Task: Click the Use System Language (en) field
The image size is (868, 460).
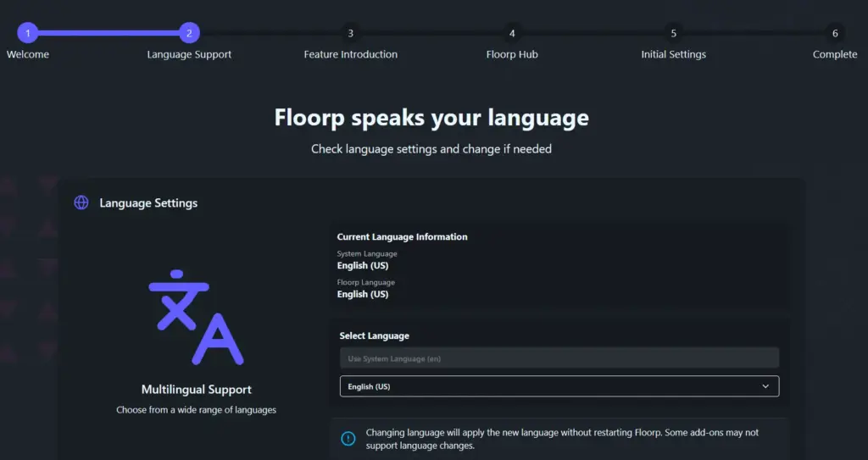Action: point(559,358)
